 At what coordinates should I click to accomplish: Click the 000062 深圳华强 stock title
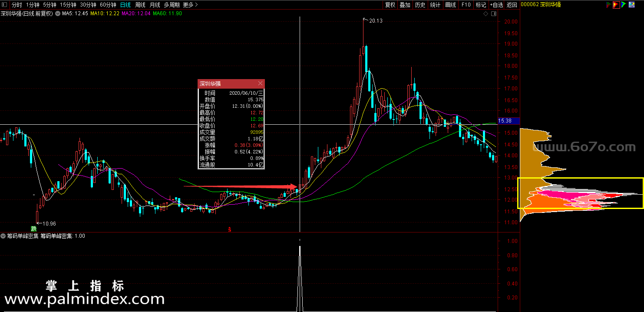541,5
